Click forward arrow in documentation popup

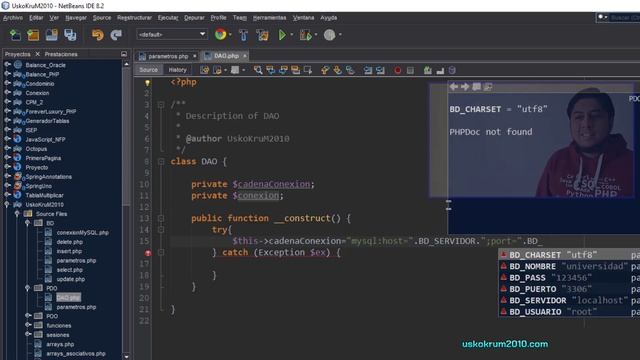point(465,87)
